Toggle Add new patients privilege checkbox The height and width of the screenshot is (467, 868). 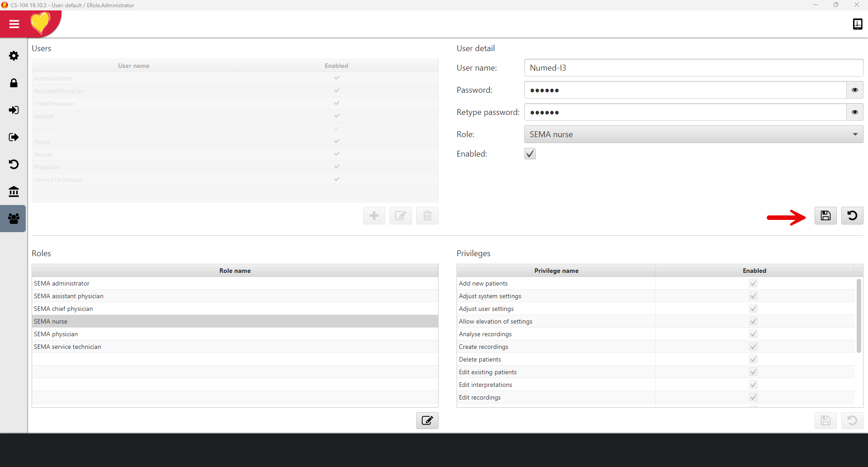coord(753,283)
